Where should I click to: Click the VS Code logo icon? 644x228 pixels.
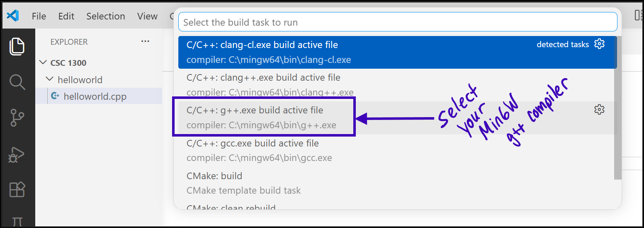coord(13,16)
